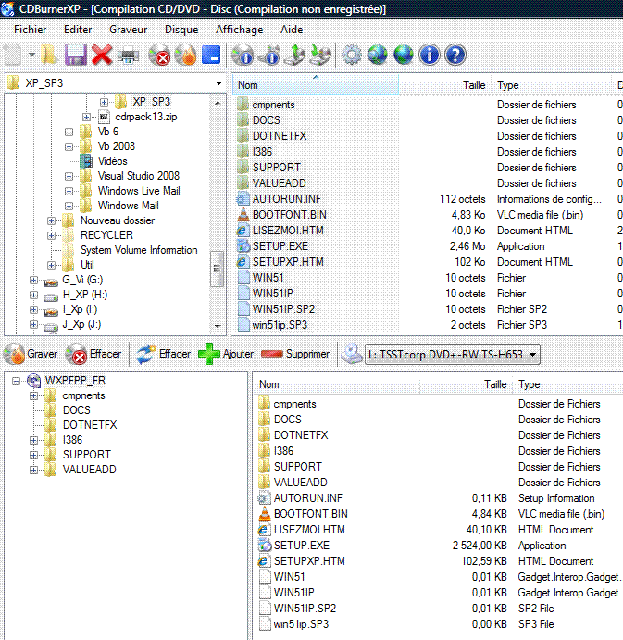The image size is (623, 640).
Task: Save compilation with the purple floppy icon
Action: (76, 55)
